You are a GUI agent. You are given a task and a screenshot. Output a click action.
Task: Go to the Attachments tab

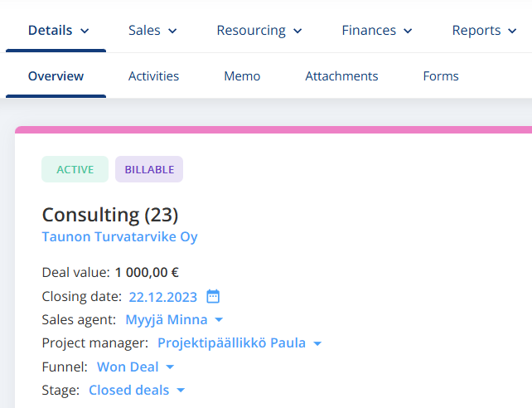(341, 76)
